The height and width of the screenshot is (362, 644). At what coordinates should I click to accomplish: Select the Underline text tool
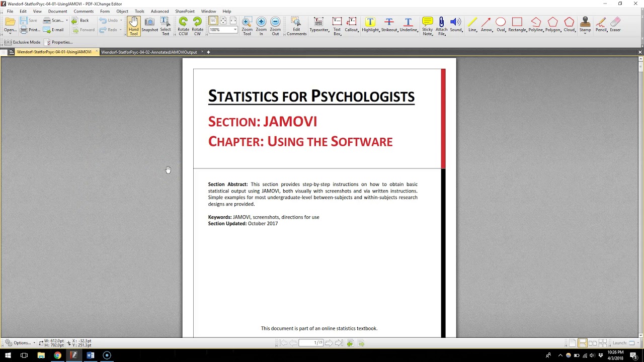(x=409, y=25)
